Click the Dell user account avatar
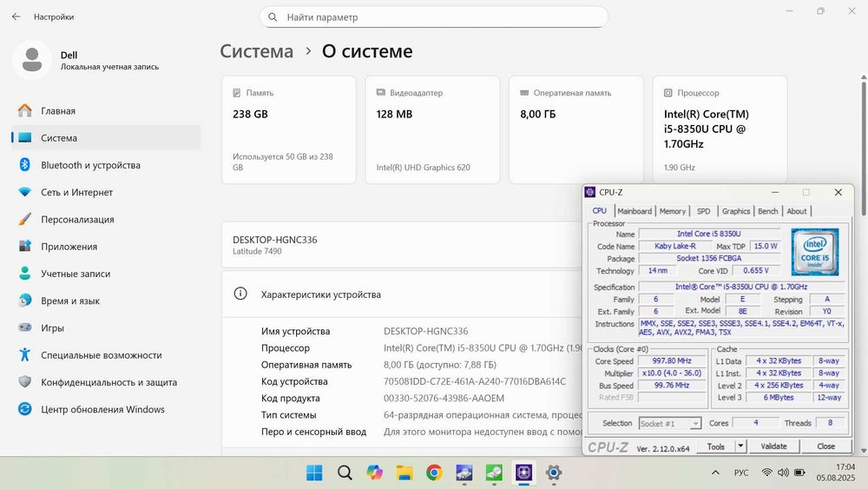868x489 pixels. coord(32,60)
